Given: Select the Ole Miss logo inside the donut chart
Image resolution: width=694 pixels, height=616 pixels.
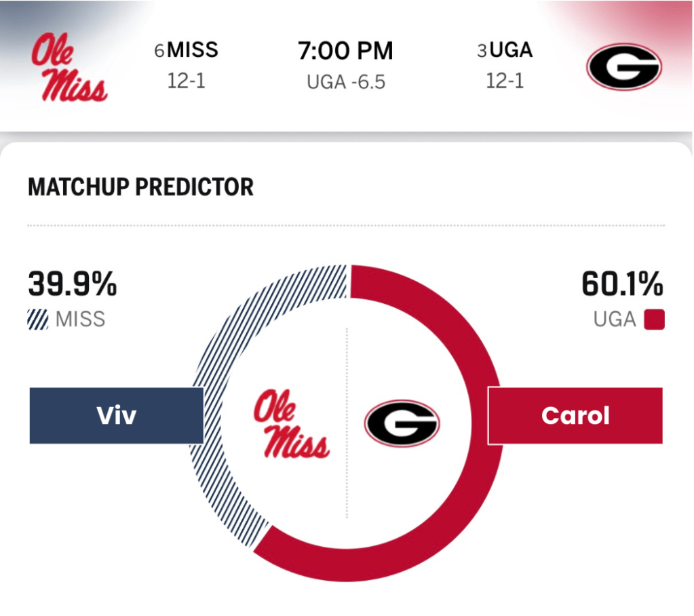Looking at the screenshot, I should pyautogui.click(x=292, y=423).
